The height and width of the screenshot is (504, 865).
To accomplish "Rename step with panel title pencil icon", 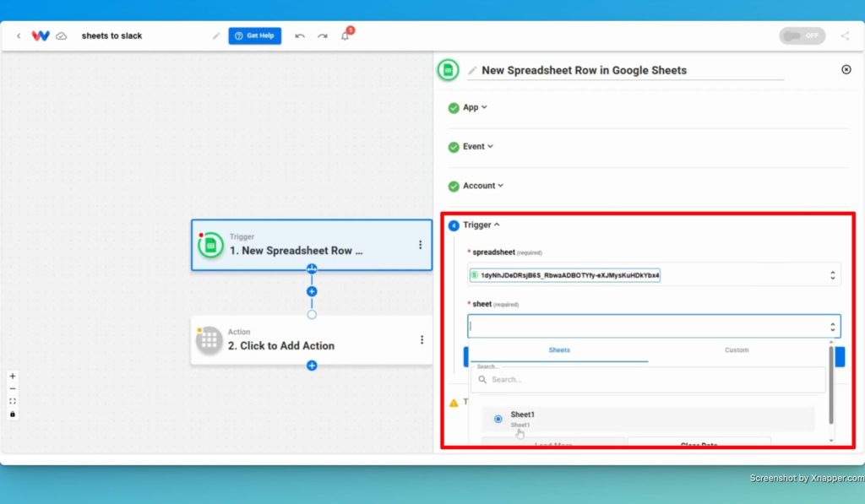I will coord(472,71).
